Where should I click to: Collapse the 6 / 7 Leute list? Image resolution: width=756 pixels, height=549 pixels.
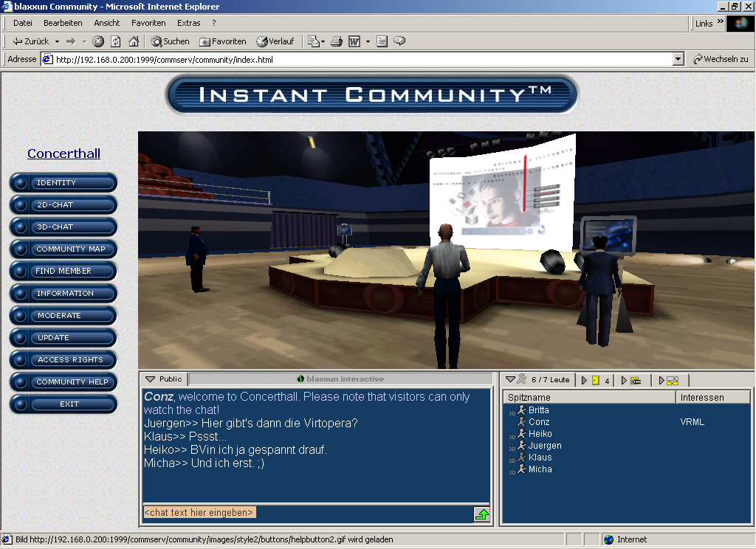(x=510, y=379)
